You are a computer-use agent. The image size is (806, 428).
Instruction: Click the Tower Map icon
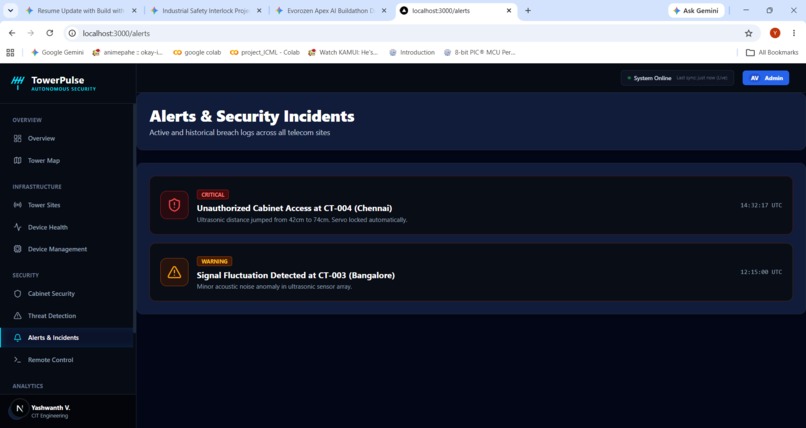(x=17, y=160)
